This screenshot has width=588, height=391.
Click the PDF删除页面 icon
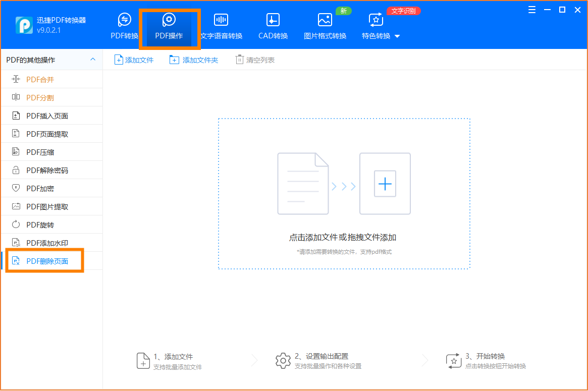16,261
